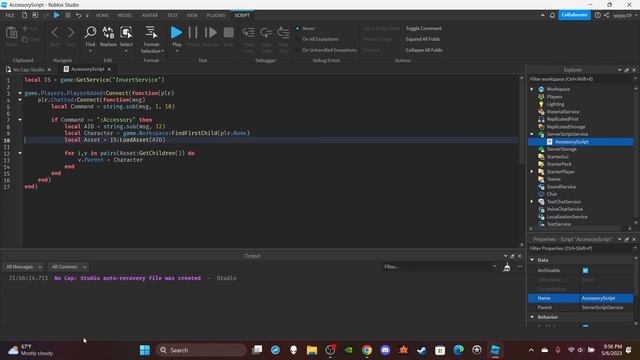Click the Share icon next to Help
The width and height of the screenshot is (640, 360).
click(607, 15)
